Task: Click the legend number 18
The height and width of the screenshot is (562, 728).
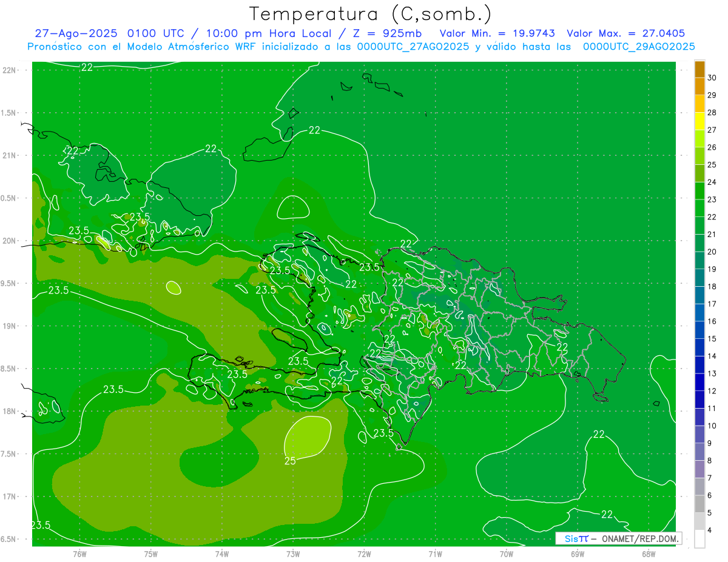Action: 712,286
